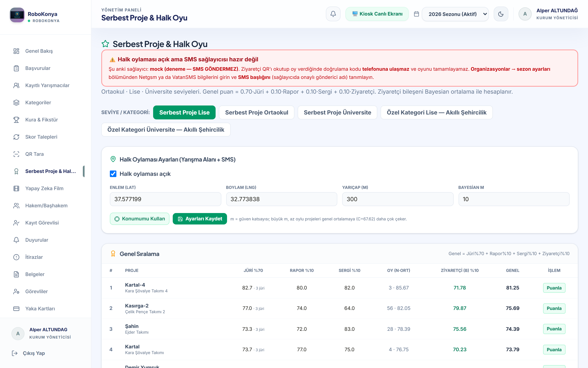Click the Kura & Fikstür trophy icon

pos(16,120)
